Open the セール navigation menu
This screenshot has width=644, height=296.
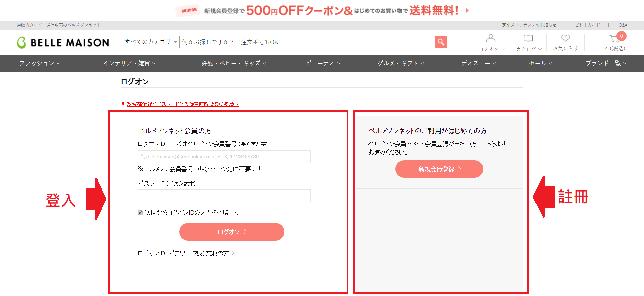(540, 63)
